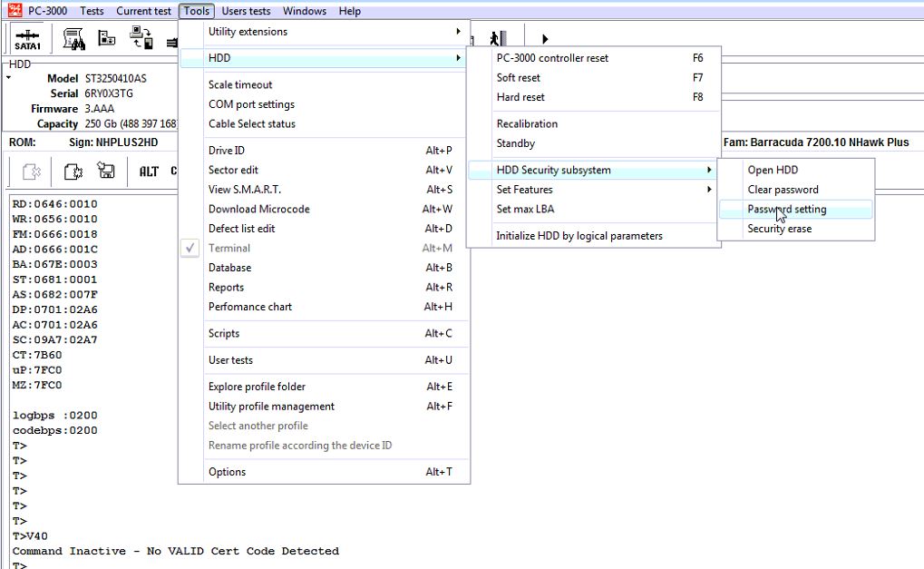The height and width of the screenshot is (569, 924).
Task: Click the exit/running man toolbar icon
Action: 497,39
